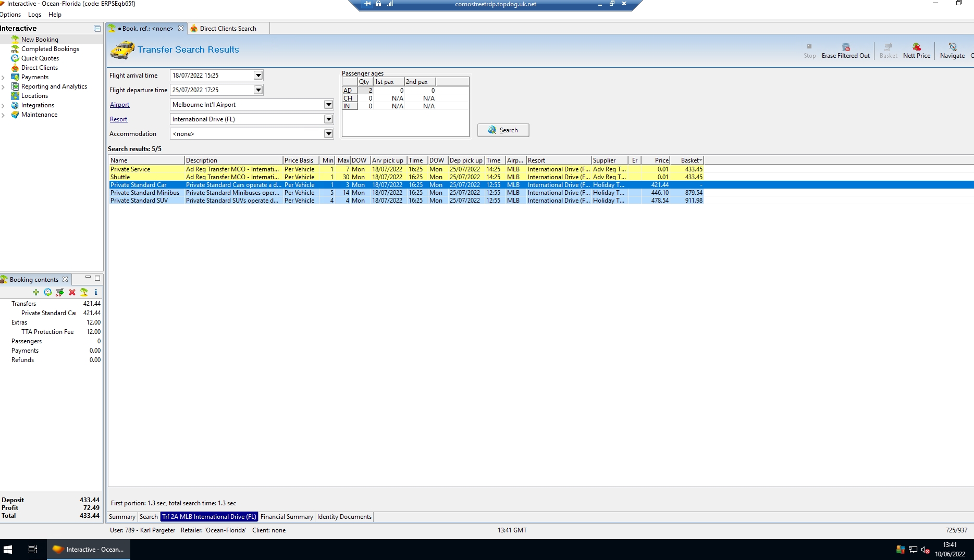Expand the Payments tree node
The image size is (974, 560).
pyautogui.click(x=4, y=78)
